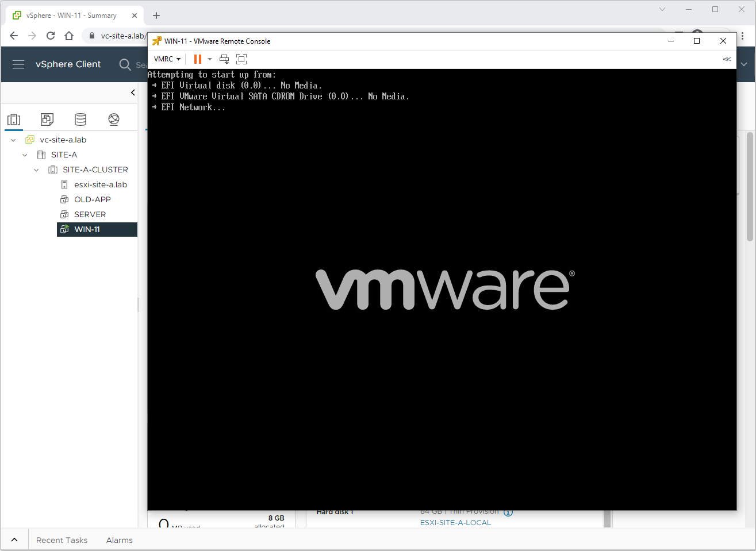
Task: Open Chrome tab search dropdown chevron
Action: 662,9
